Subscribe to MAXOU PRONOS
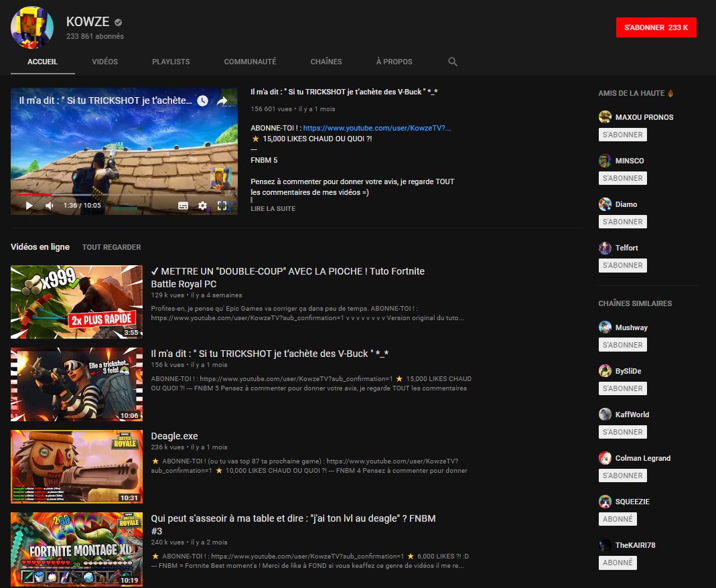This screenshot has height=588, width=716. click(x=622, y=135)
